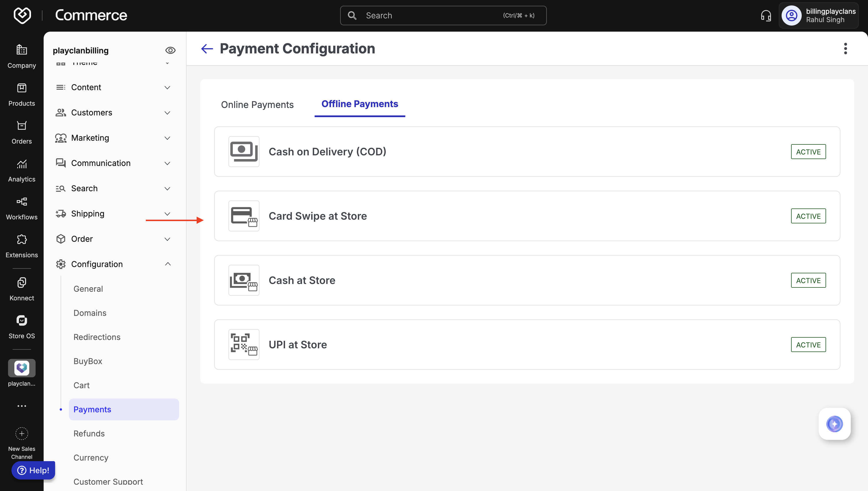Toggle the ACTIVE status of UPI at Store

click(x=808, y=345)
